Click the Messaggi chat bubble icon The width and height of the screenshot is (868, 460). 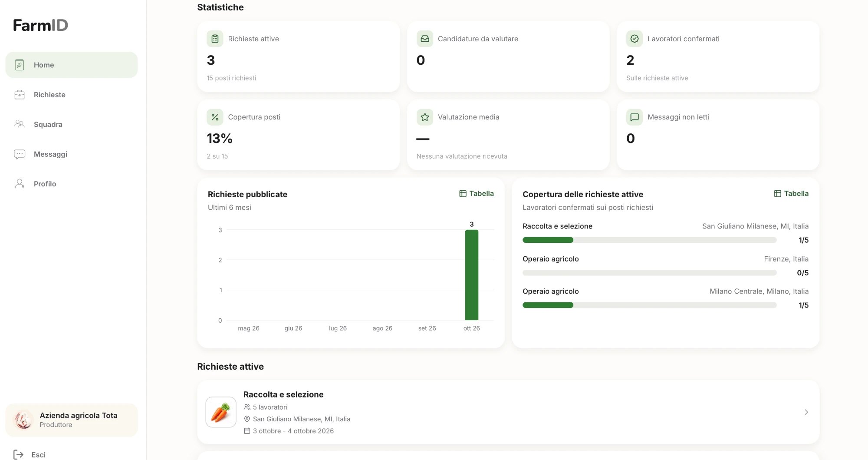20,154
